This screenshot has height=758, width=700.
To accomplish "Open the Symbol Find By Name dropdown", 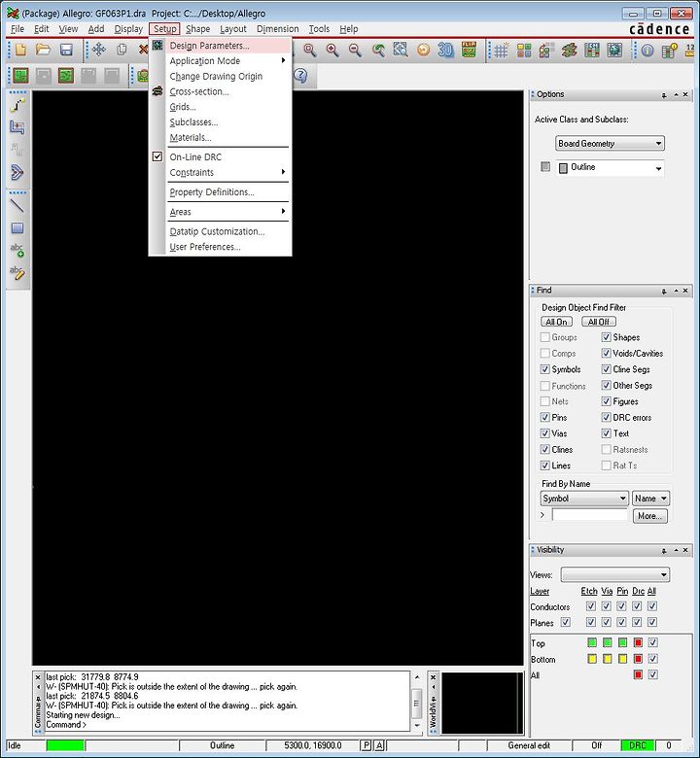I will (x=584, y=499).
